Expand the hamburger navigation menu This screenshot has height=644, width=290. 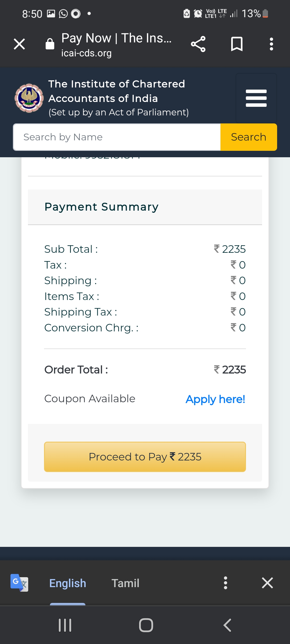(256, 98)
